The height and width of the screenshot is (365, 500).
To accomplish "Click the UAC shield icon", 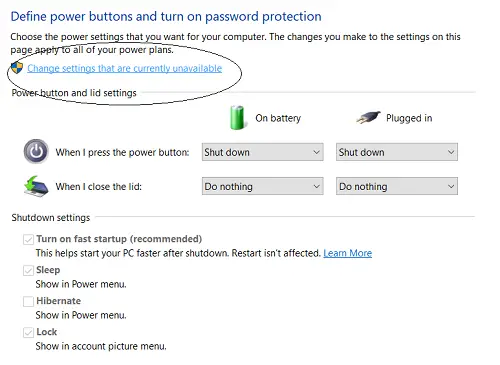I will point(17,68).
